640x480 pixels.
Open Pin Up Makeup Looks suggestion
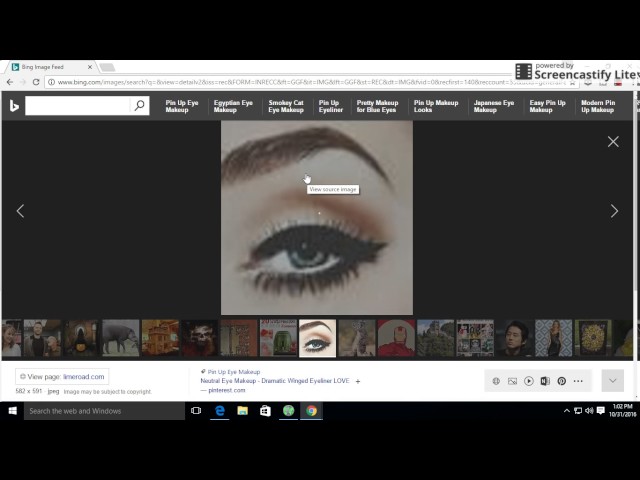tap(436, 106)
